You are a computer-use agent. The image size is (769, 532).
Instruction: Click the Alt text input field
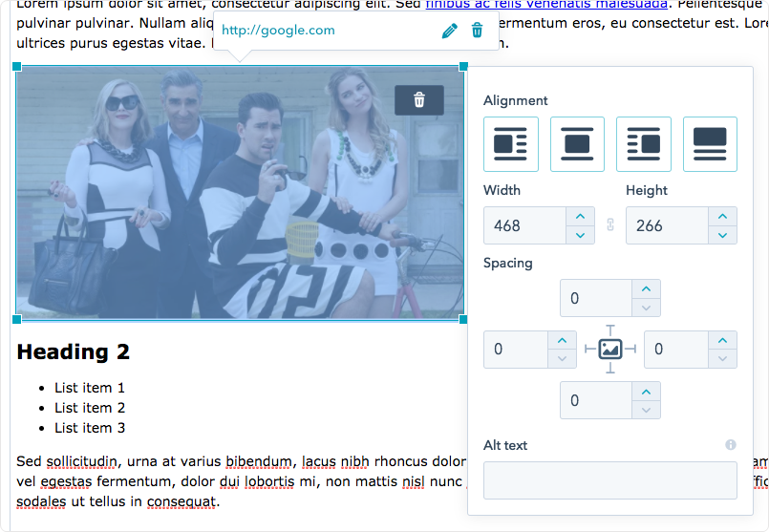609,479
